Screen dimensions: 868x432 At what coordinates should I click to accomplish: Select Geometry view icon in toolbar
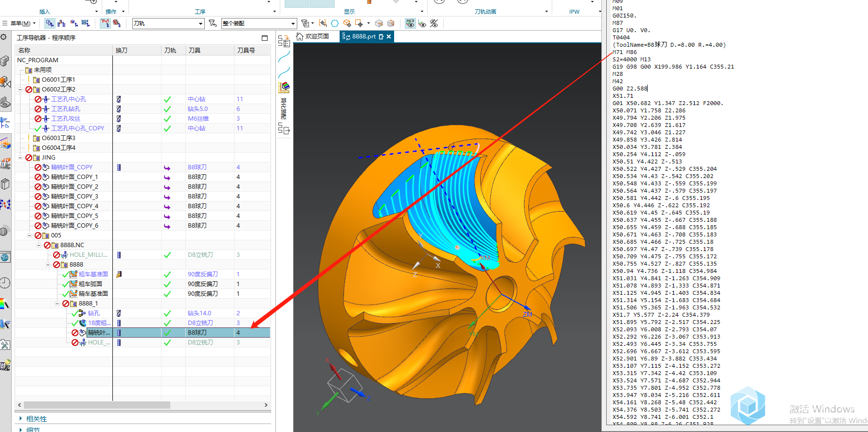pyautogui.click(x=74, y=23)
